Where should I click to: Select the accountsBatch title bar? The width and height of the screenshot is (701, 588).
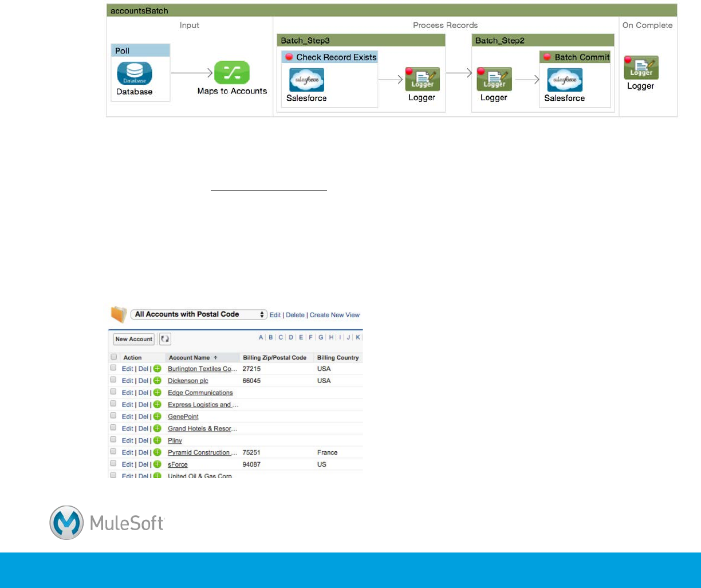392,10
